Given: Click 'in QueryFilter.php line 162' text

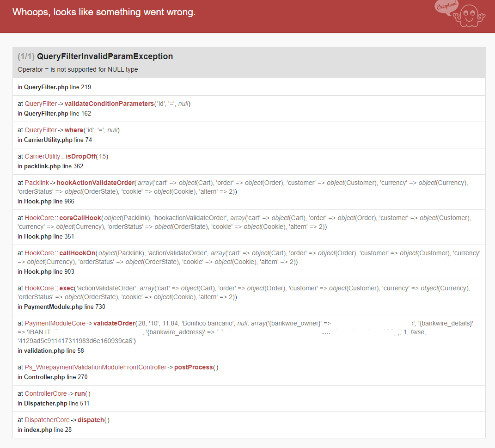Looking at the screenshot, I should pos(54,114).
